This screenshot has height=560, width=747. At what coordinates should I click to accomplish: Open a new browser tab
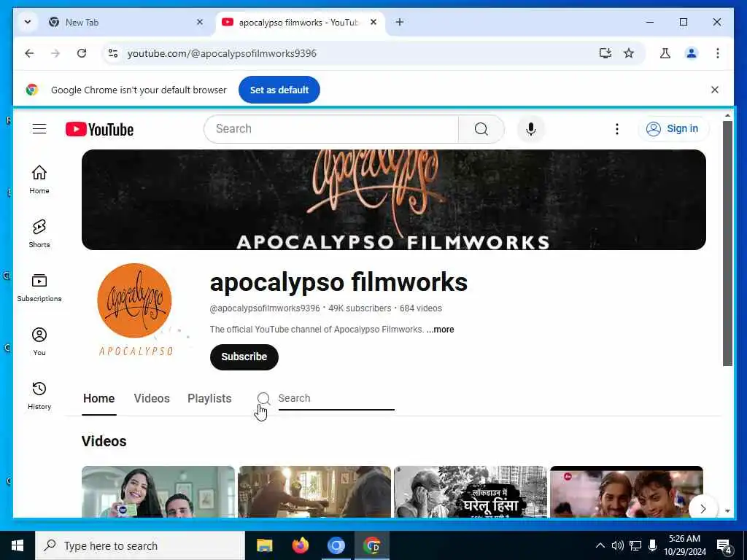coord(399,22)
